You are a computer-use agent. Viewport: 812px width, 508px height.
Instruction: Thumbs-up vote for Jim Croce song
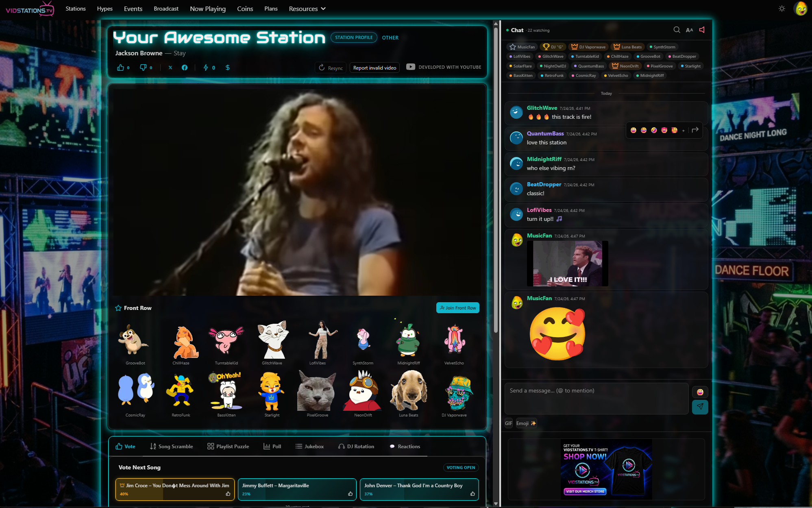pos(228,494)
